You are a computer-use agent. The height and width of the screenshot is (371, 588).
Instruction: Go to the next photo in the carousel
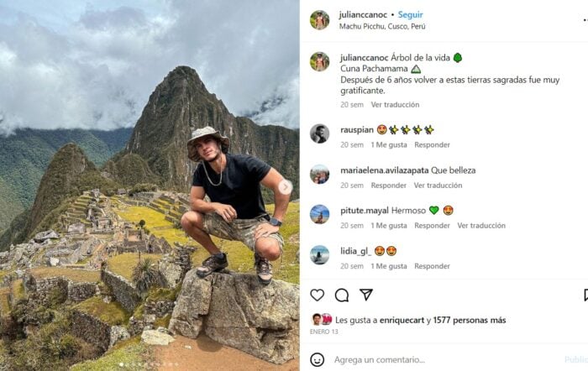coord(285,186)
